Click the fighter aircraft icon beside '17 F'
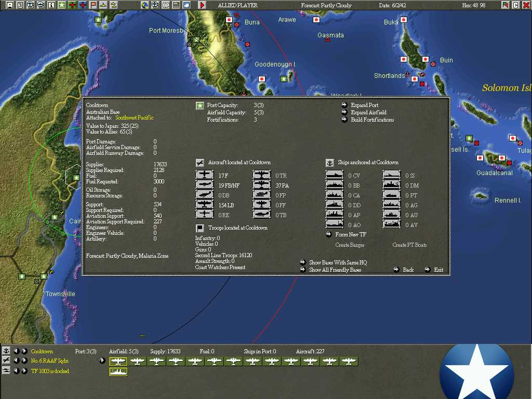 tap(205, 175)
